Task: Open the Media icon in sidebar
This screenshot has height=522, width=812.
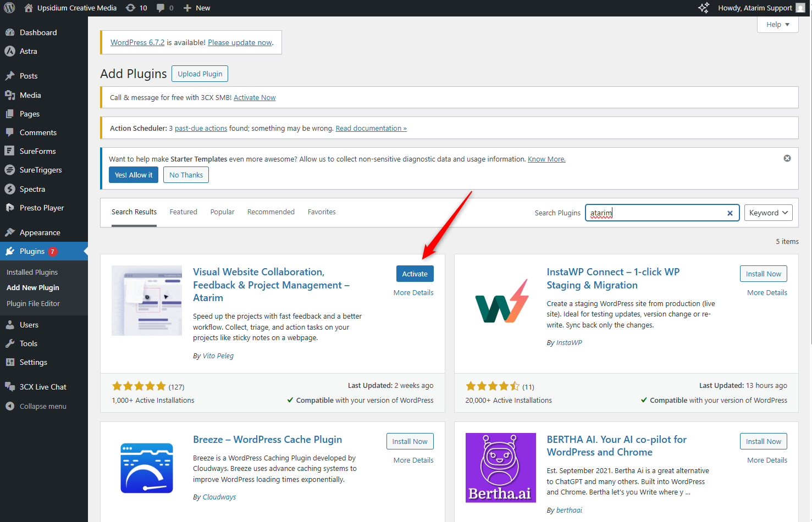Action: pyautogui.click(x=10, y=95)
